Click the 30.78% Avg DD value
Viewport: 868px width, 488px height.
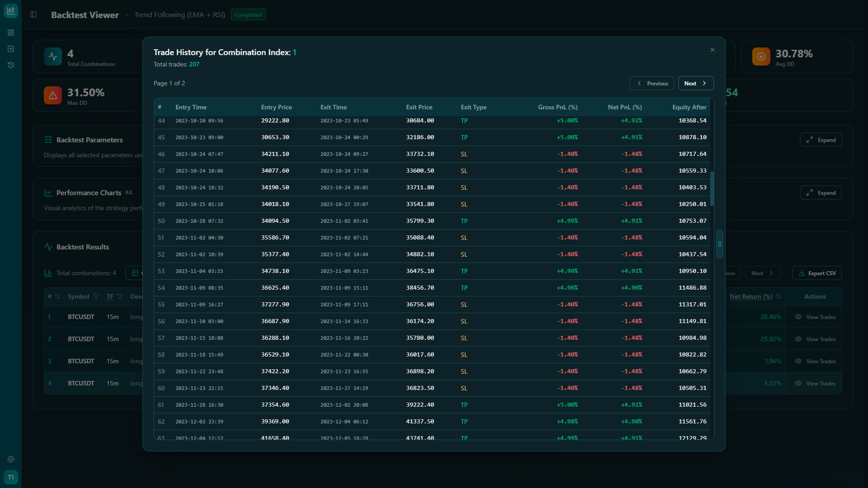click(x=794, y=54)
